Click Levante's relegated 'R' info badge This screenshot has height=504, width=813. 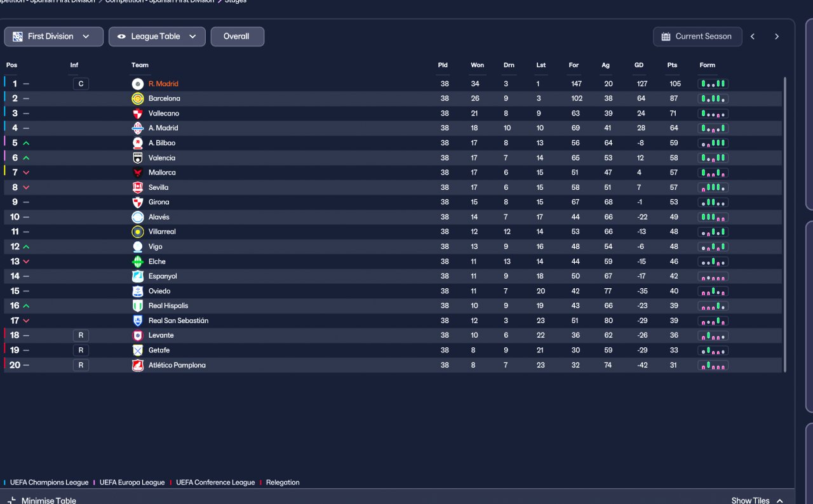point(81,336)
